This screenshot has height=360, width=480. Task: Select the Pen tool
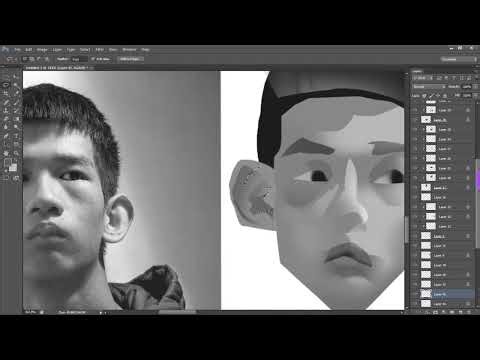pos(6,136)
